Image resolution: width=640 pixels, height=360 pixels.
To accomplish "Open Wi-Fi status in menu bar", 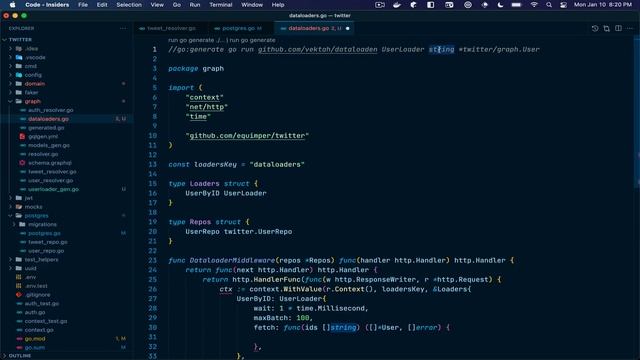I will [x=534, y=5].
